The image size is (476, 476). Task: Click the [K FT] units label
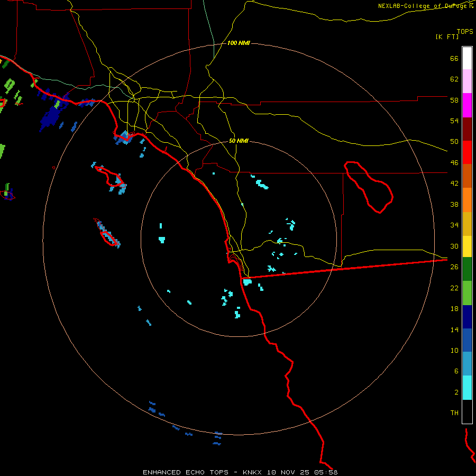click(447, 36)
